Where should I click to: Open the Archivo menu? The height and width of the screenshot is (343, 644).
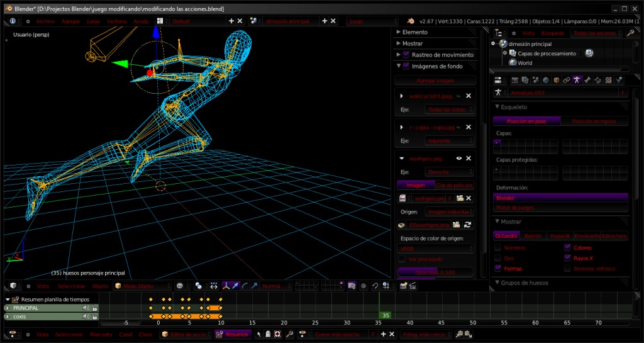click(45, 21)
